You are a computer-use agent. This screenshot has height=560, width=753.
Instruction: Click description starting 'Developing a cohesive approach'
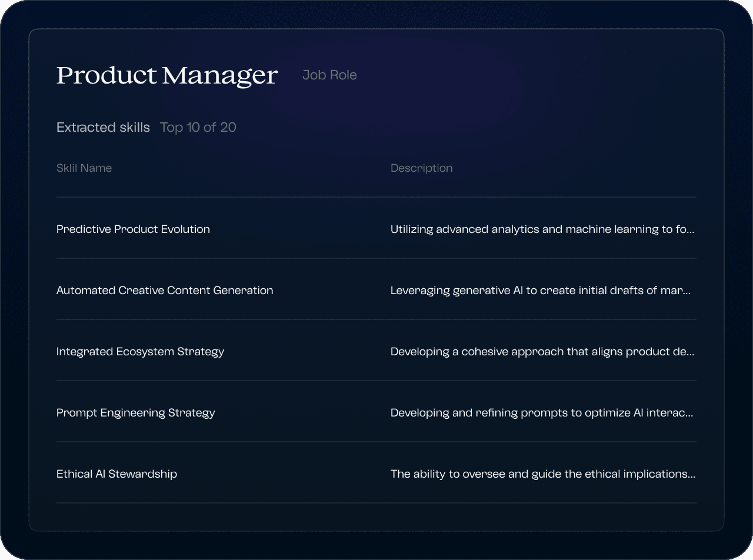pos(542,352)
